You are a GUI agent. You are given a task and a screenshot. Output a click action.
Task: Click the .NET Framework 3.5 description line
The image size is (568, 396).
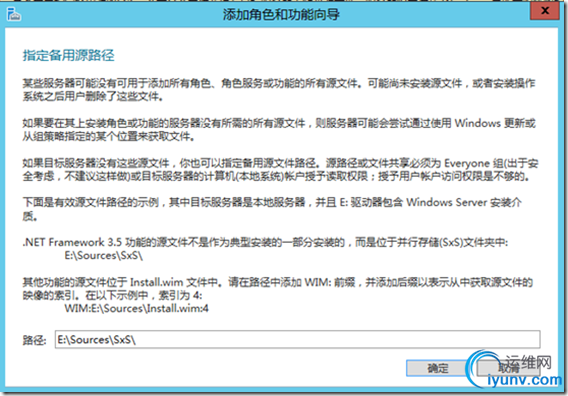pos(265,242)
